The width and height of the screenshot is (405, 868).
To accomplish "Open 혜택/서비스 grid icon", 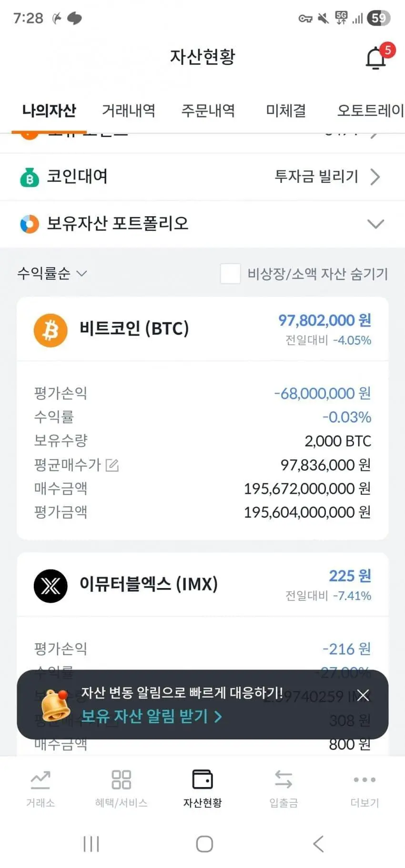I will pos(121,780).
